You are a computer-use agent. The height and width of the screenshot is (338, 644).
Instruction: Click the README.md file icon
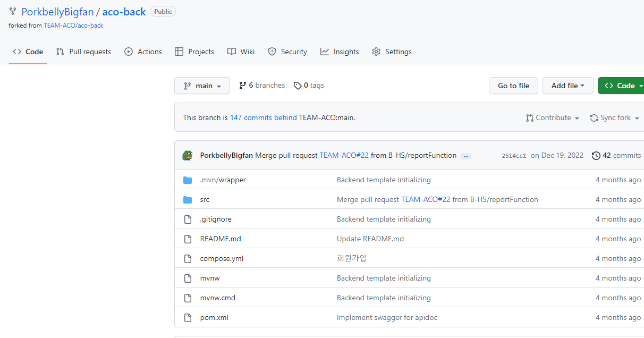[x=188, y=239]
